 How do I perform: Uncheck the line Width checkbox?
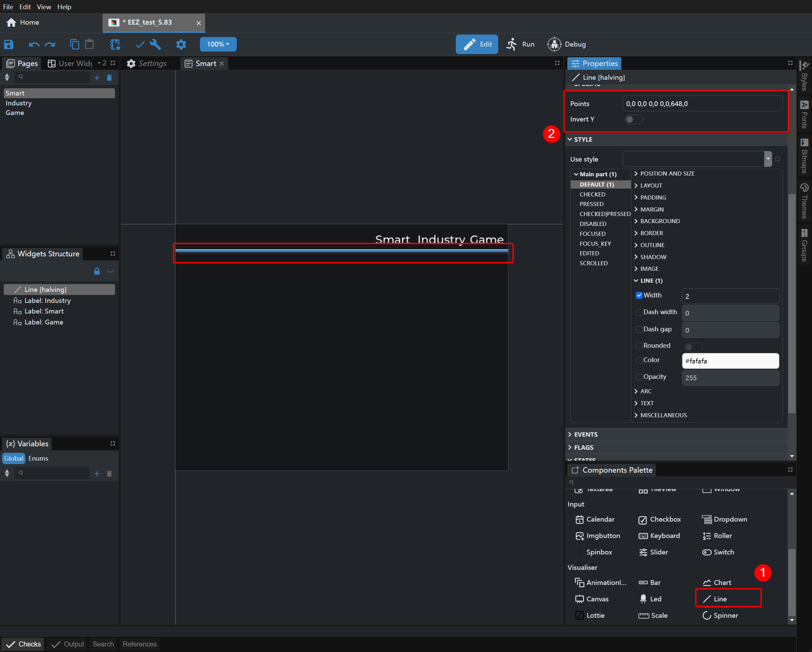[x=639, y=295]
